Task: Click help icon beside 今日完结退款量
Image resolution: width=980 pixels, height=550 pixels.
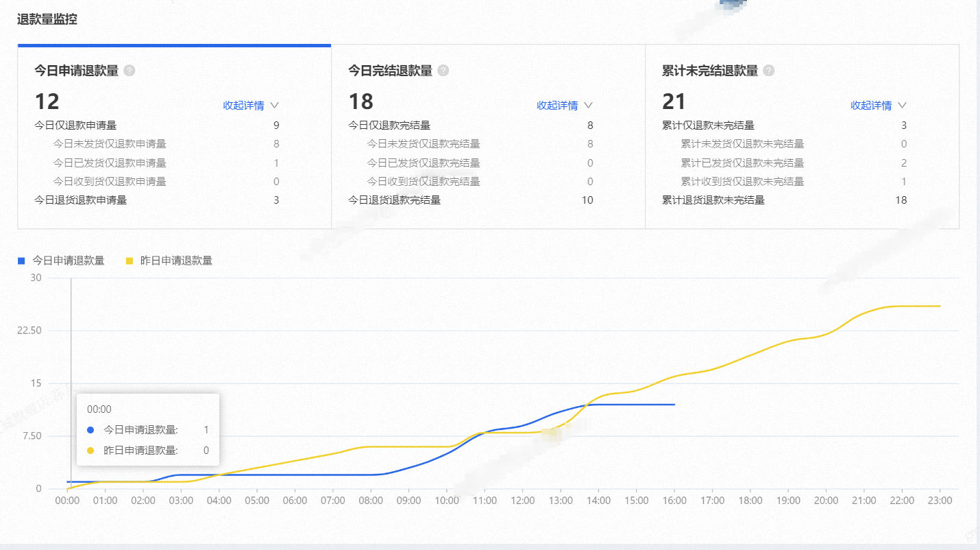Action: click(x=443, y=71)
